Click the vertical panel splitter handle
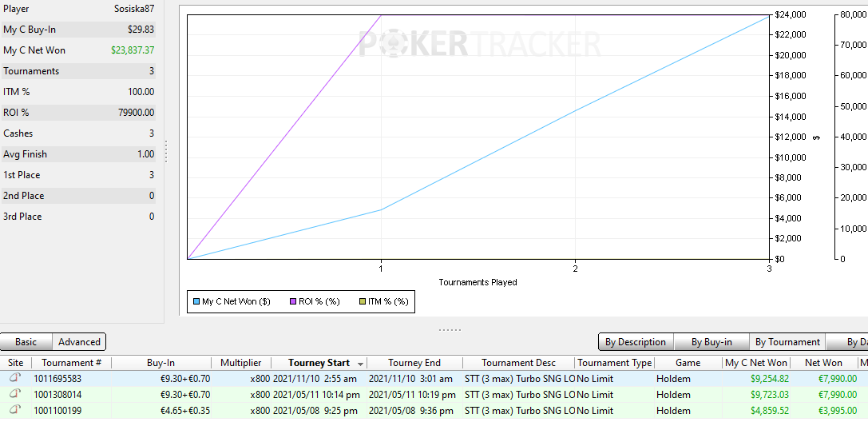 pos(166,151)
